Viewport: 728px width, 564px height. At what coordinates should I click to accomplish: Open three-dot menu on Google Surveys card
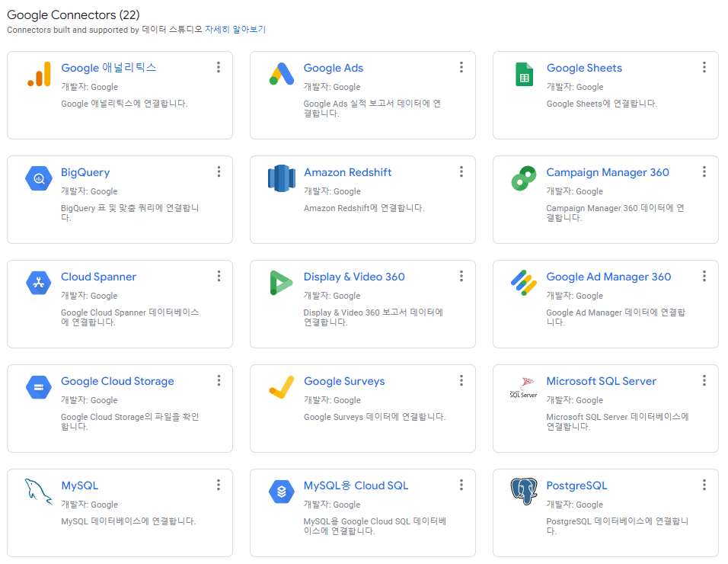(x=461, y=381)
